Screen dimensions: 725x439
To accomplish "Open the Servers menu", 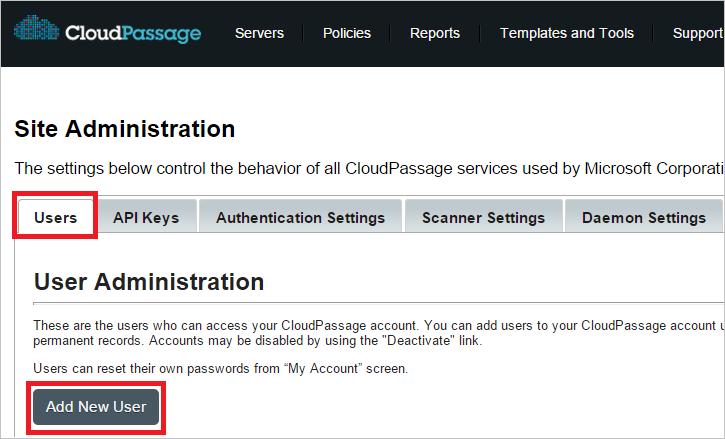I will click(259, 33).
